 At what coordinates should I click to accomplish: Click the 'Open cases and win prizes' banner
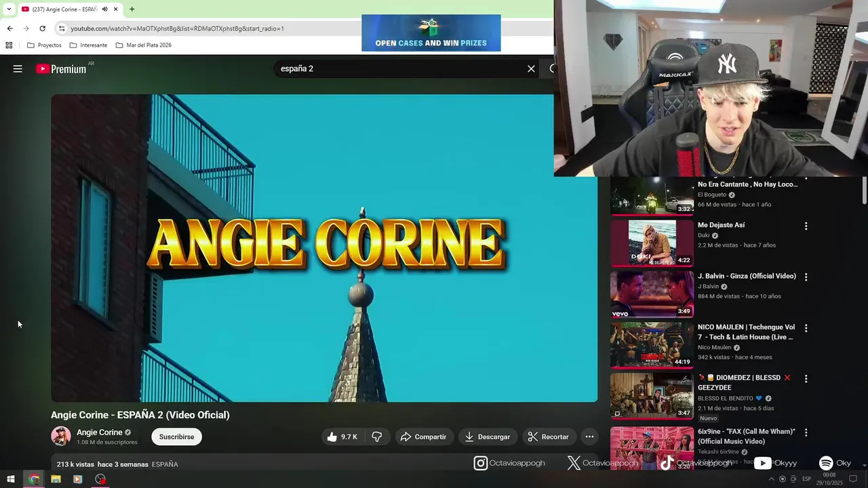[x=431, y=33]
